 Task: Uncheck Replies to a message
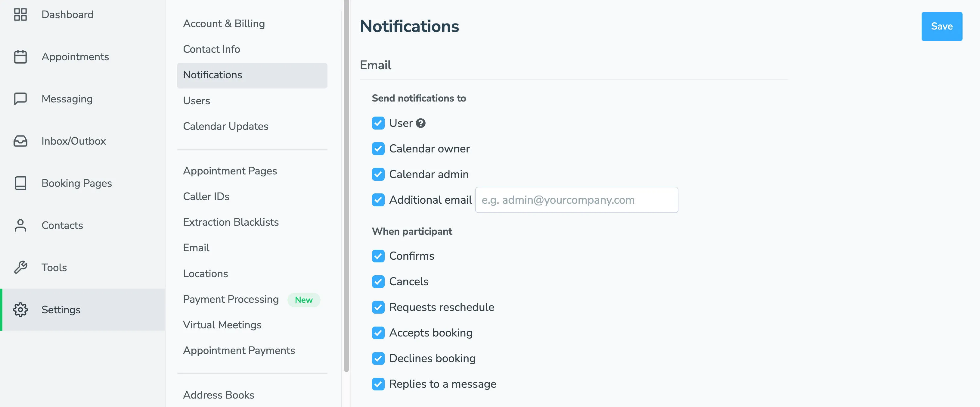tap(378, 384)
